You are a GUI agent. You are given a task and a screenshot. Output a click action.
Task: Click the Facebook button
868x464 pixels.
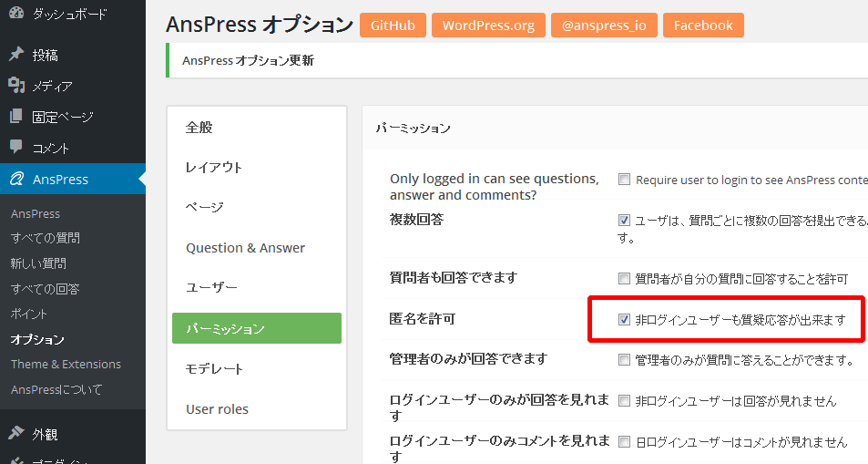(703, 25)
